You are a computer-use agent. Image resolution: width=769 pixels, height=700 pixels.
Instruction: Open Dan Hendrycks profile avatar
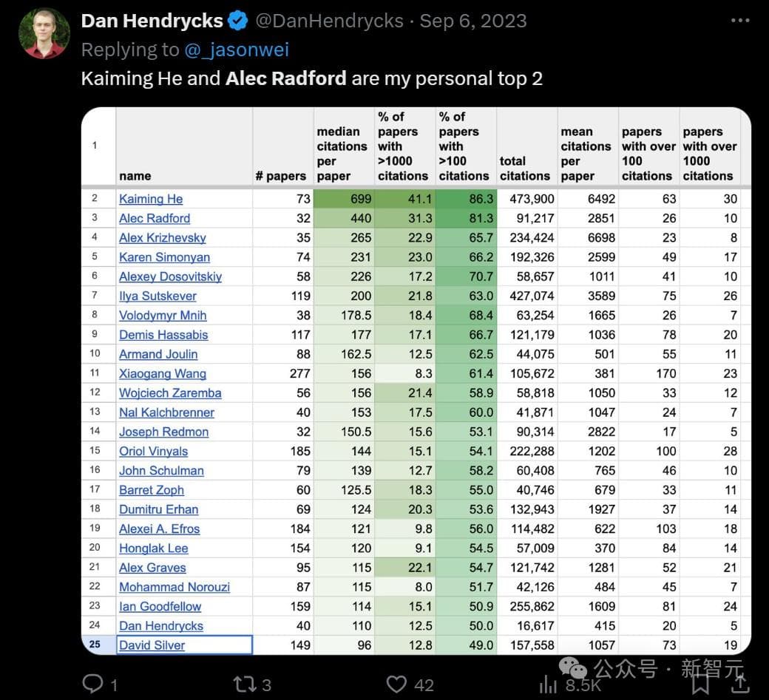tap(44, 33)
